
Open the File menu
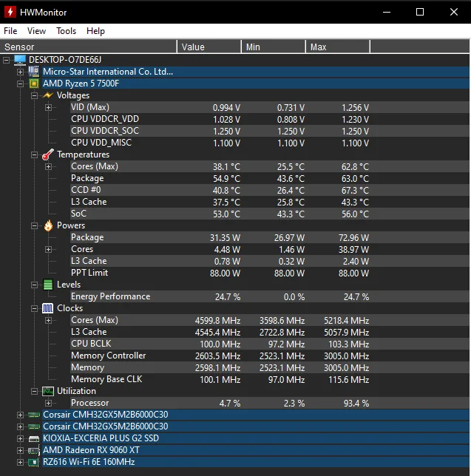[10, 31]
